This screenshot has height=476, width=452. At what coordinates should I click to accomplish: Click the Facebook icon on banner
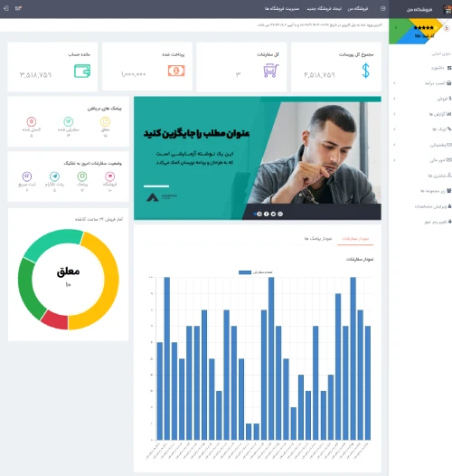pyautogui.click(x=266, y=214)
